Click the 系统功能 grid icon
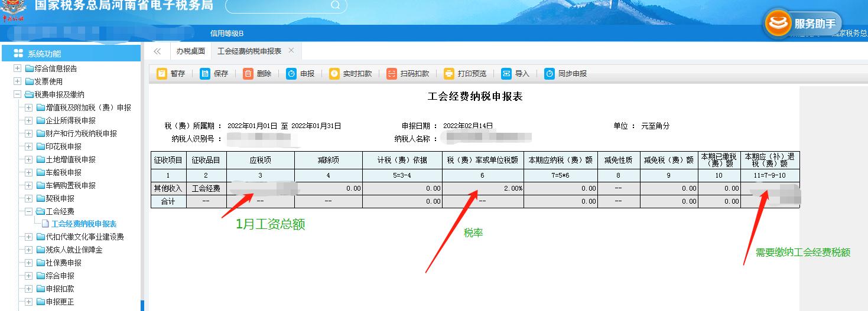The height and width of the screenshot is (311, 868). click(x=18, y=54)
